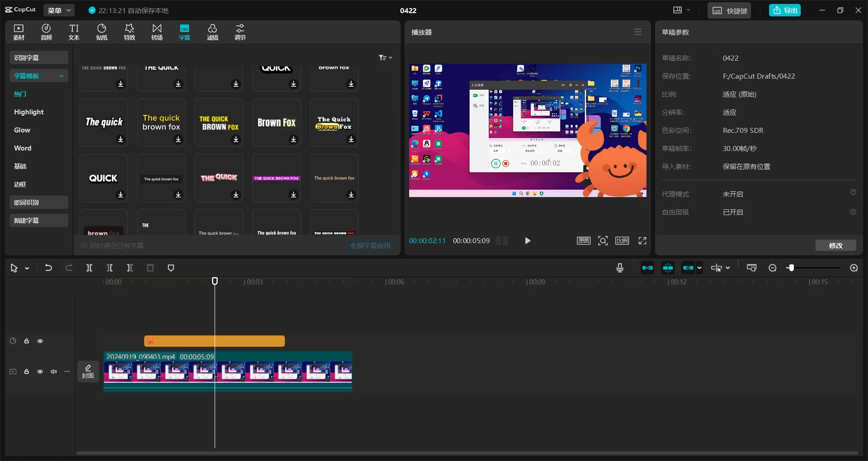Click the 比例 aspect ratio icon
The width and height of the screenshot is (868, 461).
622,241
